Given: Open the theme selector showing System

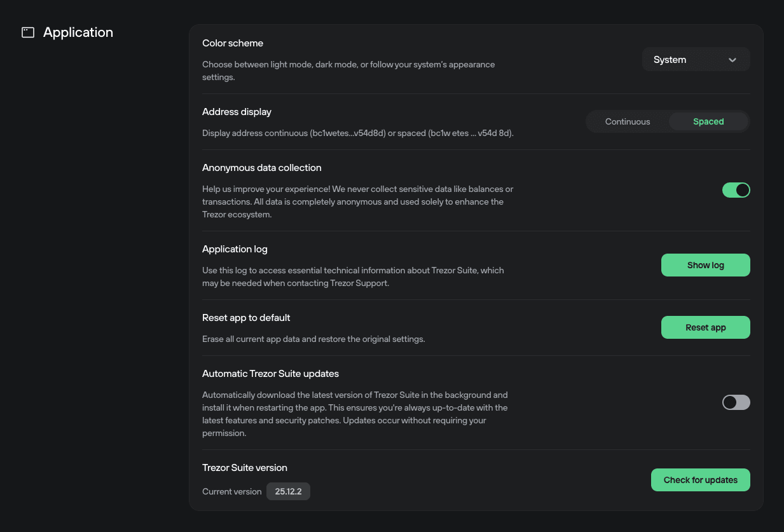Looking at the screenshot, I should (x=696, y=59).
